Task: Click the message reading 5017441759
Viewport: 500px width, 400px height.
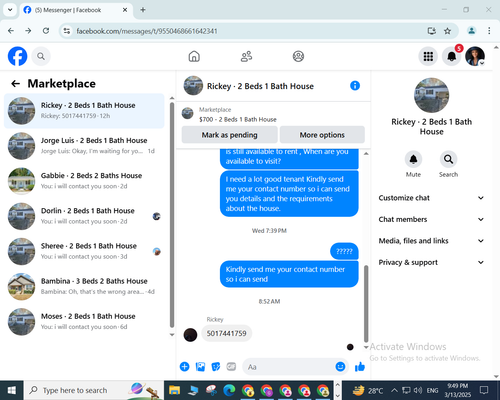Action: (x=227, y=333)
